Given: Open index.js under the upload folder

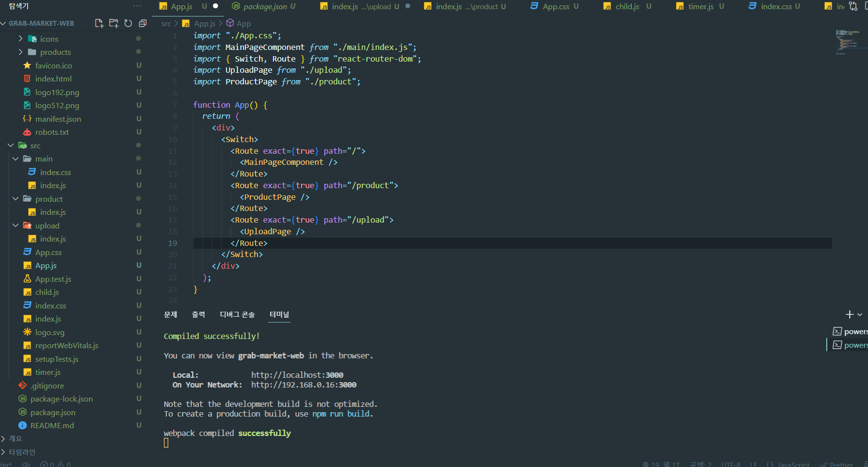Looking at the screenshot, I should (53, 239).
